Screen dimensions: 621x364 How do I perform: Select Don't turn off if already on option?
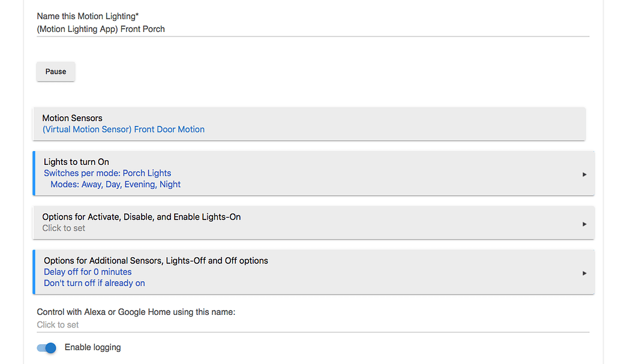point(94,283)
